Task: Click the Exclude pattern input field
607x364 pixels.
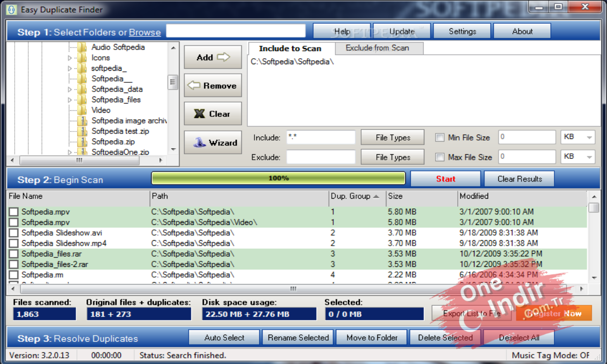Action: pos(321,157)
